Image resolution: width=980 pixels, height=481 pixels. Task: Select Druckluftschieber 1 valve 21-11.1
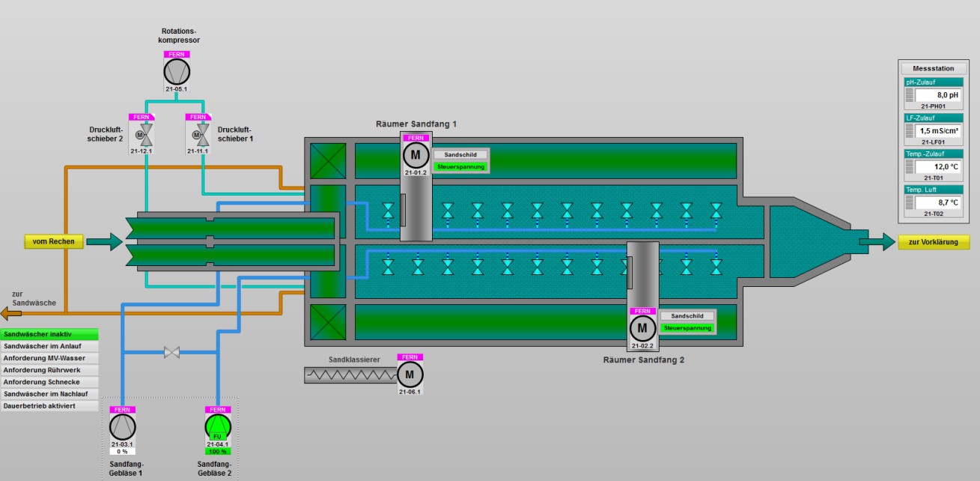(x=198, y=135)
